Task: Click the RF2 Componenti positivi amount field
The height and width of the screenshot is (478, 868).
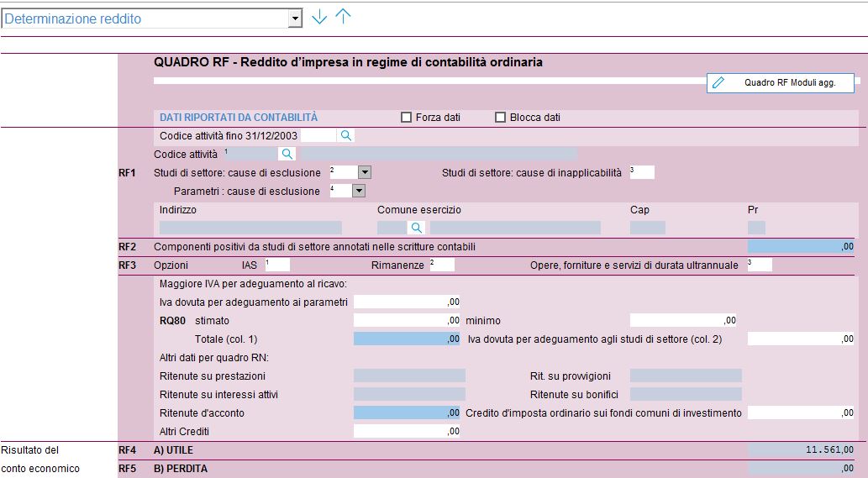Action: [801, 247]
